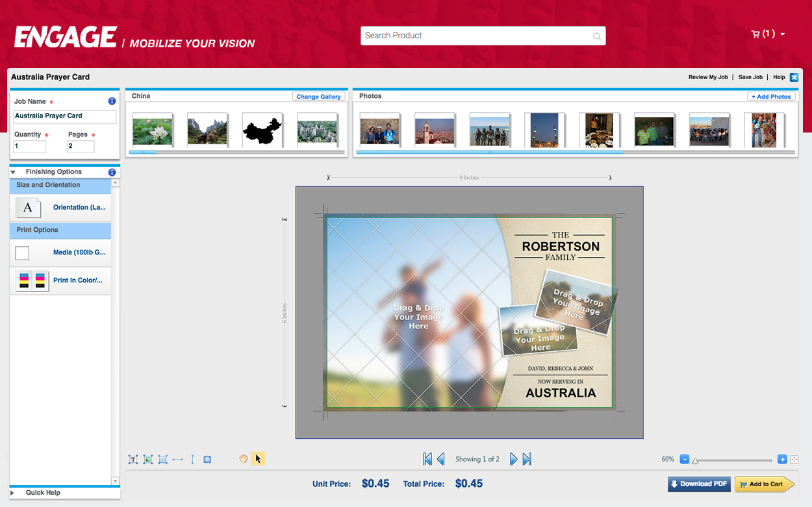
Task: Click the ROBERTSON family name text
Action: point(561,247)
